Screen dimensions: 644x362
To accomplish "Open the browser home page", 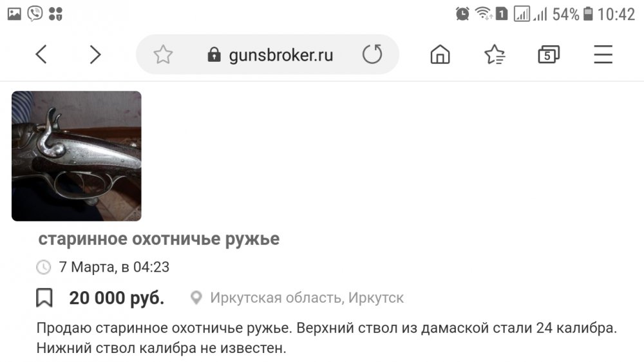I will (x=440, y=55).
